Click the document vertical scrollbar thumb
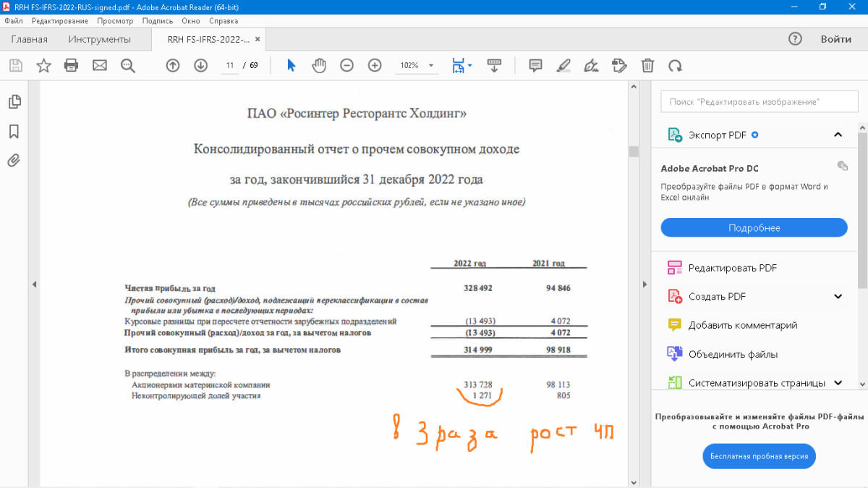Image resolution: width=868 pixels, height=488 pixels. (634, 151)
